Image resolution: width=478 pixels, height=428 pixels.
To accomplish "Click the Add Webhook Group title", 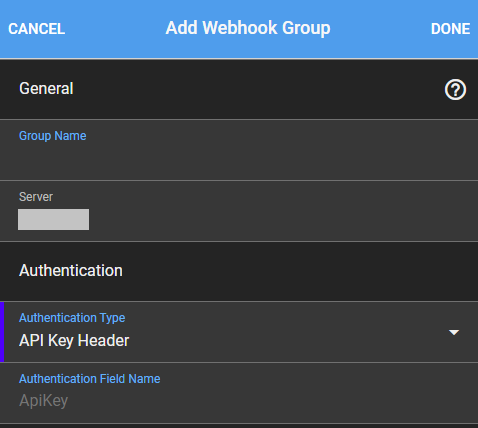I will 248,28.
